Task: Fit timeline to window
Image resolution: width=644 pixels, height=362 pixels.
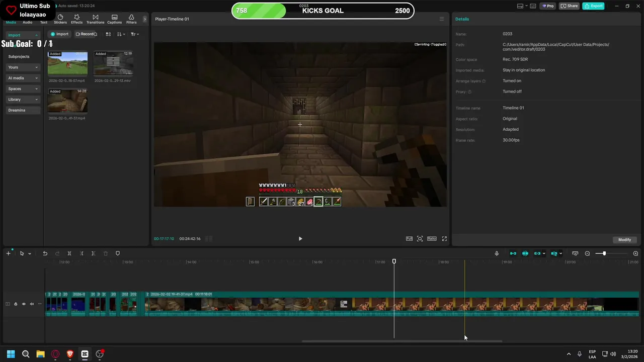Action: pyautogui.click(x=575, y=253)
